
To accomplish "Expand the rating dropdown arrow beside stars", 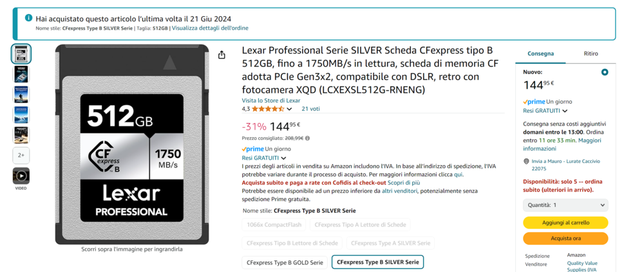I will (x=289, y=110).
